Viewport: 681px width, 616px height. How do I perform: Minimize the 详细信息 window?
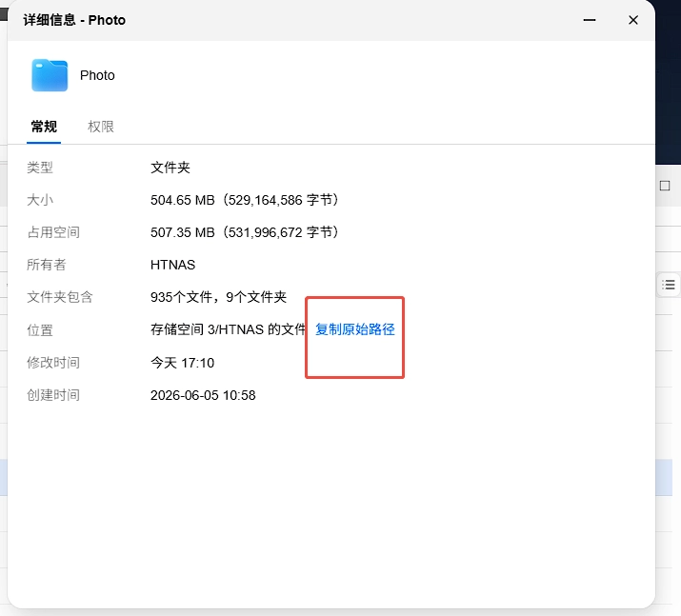590,20
